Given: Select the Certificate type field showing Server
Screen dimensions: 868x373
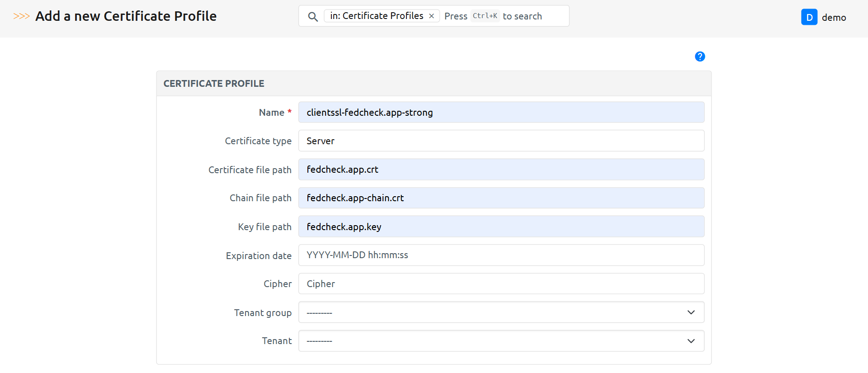Looking at the screenshot, I should pyautogui.click(x=501, y=141).
